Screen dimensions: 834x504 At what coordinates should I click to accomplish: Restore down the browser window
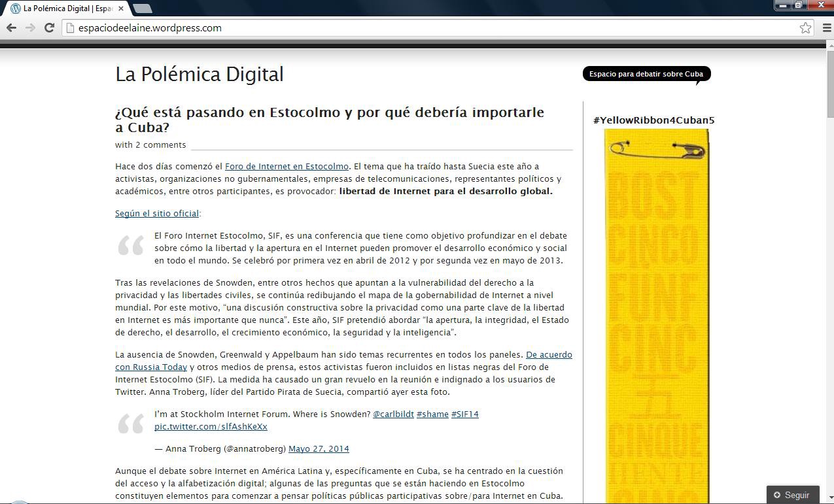[799, 5]
